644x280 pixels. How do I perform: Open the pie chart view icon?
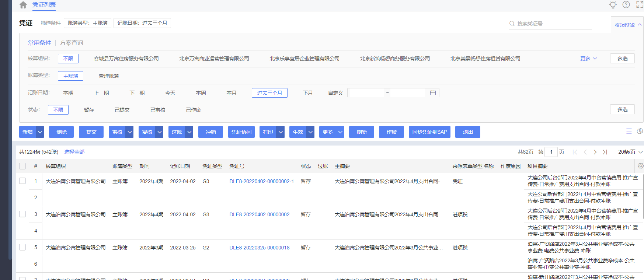[x=640, y=131]
